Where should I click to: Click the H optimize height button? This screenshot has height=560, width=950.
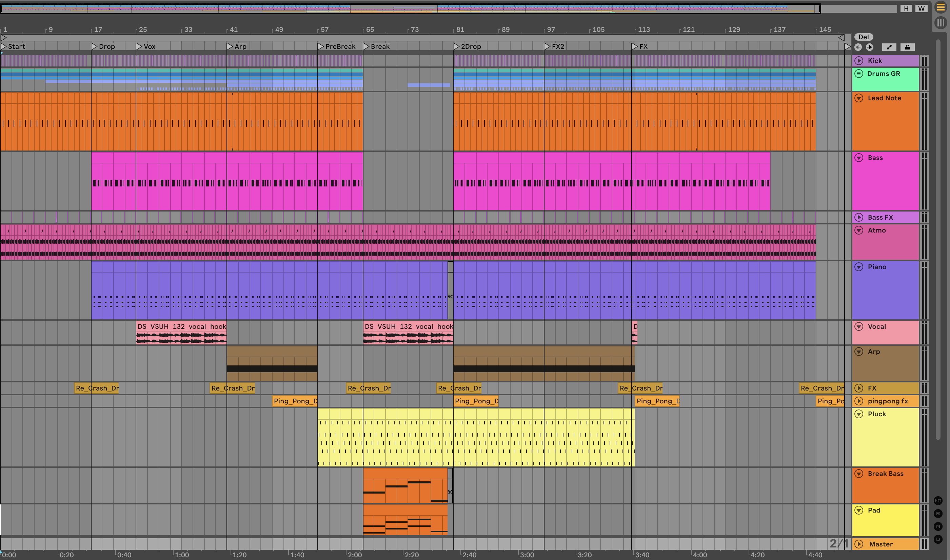pyautogui.click(x=906, y=8)
